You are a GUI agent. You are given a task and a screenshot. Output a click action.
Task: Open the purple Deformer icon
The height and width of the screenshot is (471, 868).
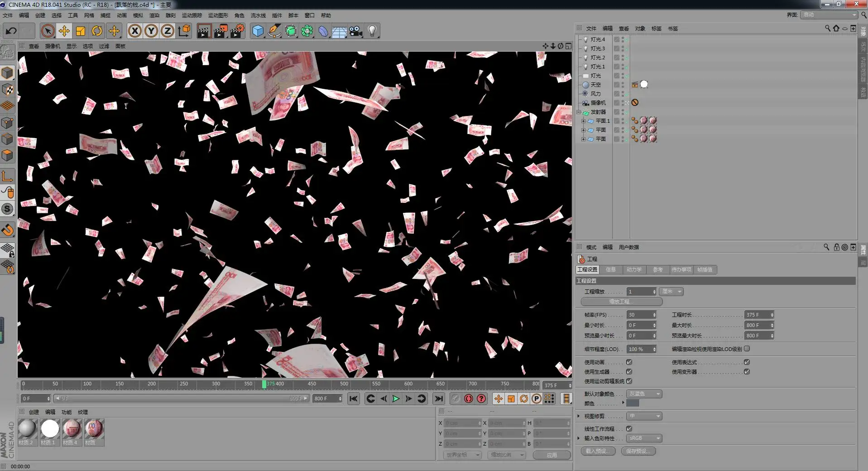click(323, 31)
